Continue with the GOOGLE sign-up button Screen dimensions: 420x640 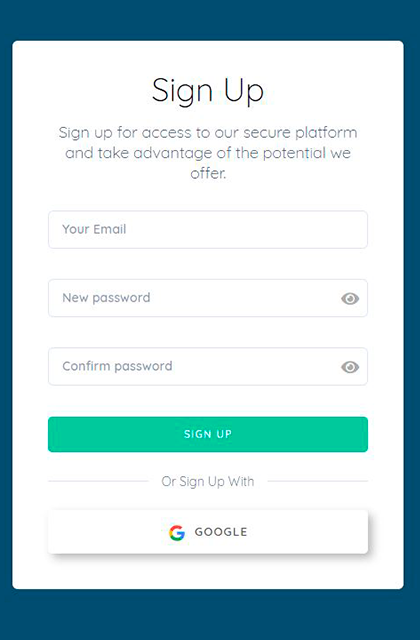click(208, 532)
